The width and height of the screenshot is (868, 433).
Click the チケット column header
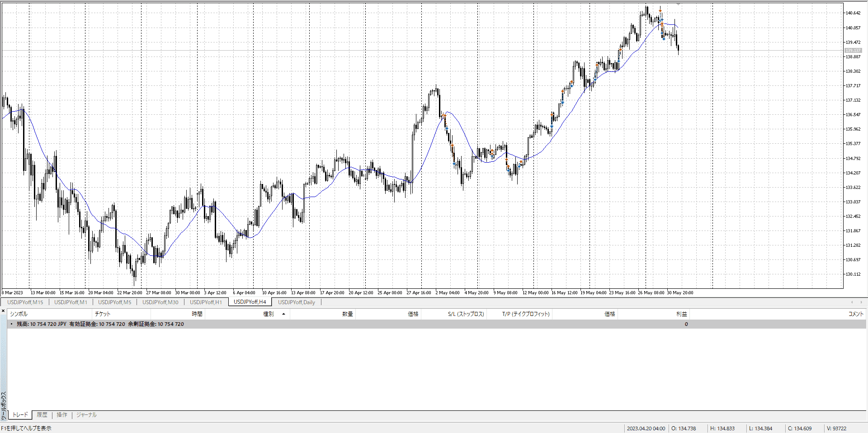pos(103,314)
